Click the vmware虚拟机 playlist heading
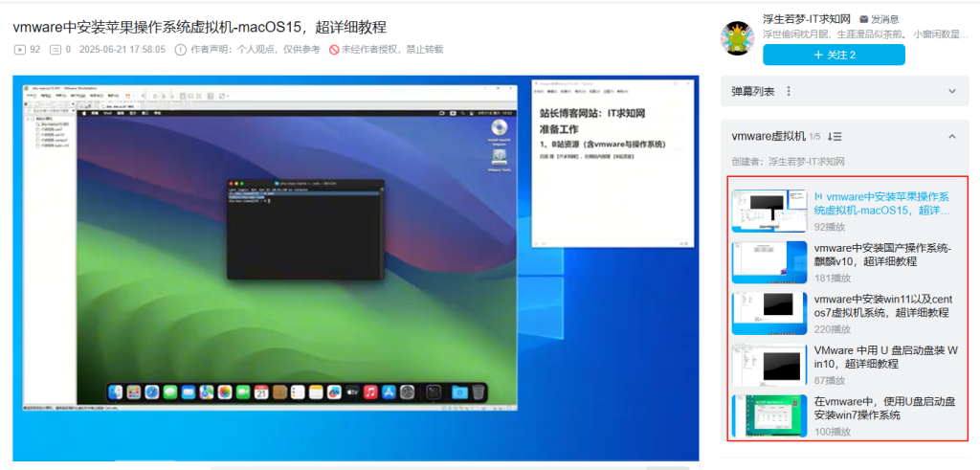Screen dimensions: 980x470 (768, 136)
